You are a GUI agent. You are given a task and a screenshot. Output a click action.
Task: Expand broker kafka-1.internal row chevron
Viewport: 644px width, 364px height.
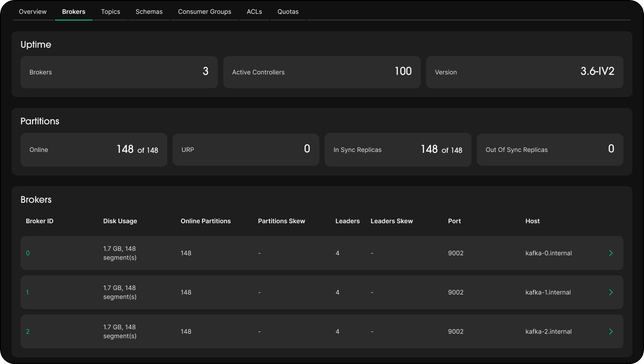tap(611, 292)
